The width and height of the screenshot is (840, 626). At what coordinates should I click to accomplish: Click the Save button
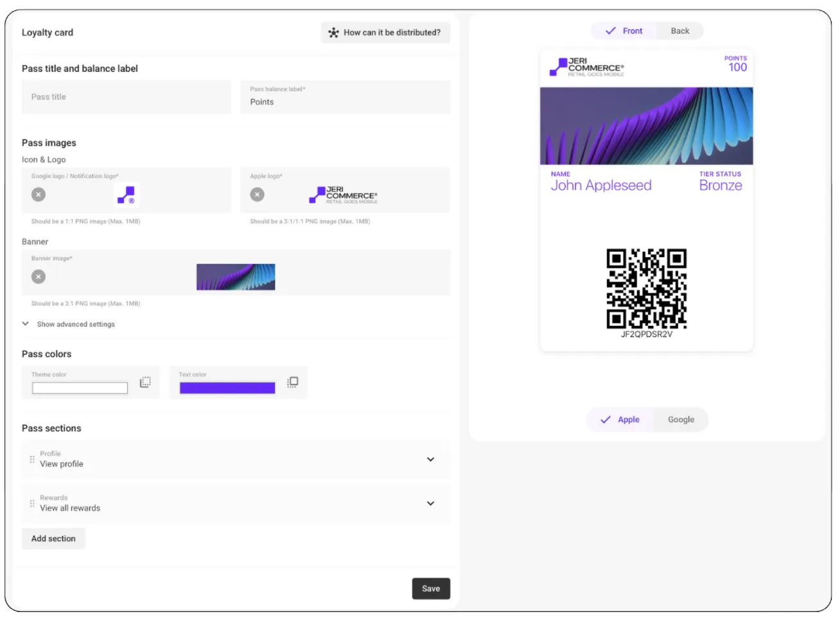click(431, 589)
